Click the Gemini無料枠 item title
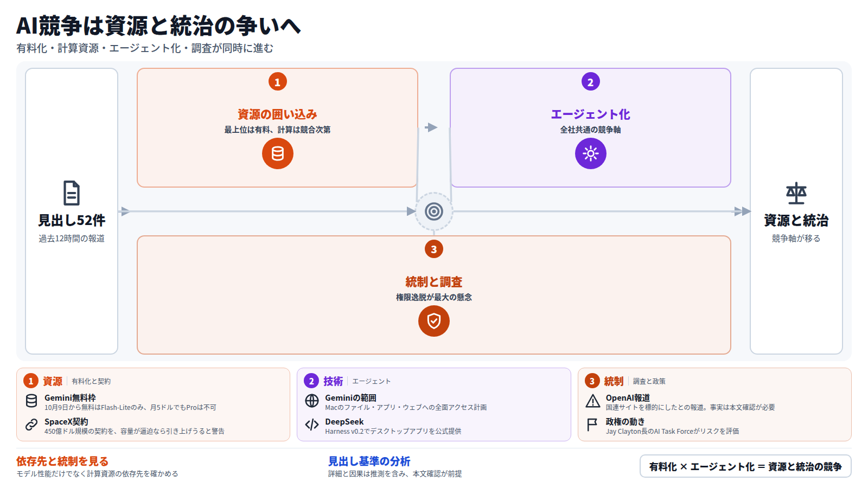This screenshot has width=868, height=488. click(70, 398)
